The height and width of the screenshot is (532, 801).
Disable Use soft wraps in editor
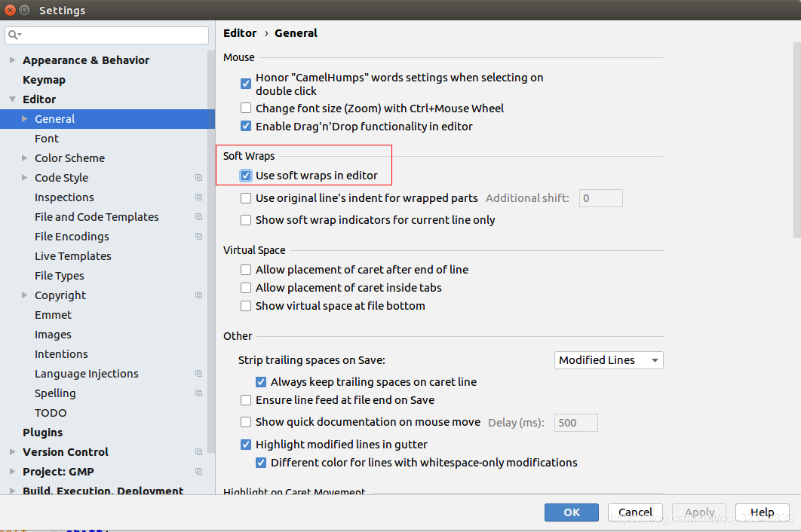click(x=246, y=176)
